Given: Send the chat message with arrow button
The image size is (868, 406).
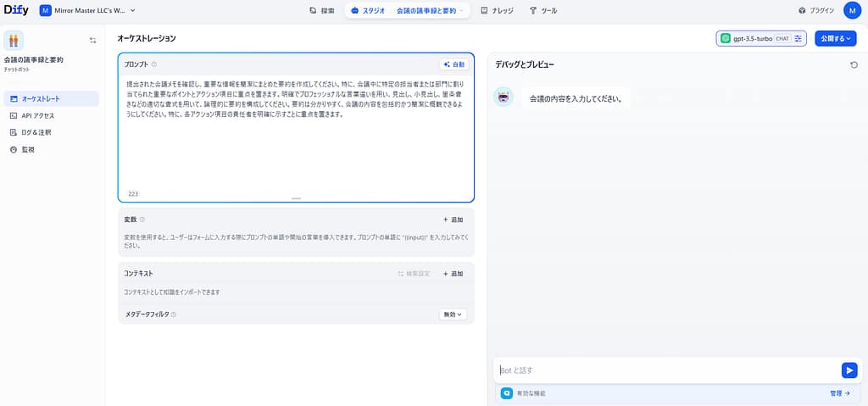Looking at the screenshot, I should 849,370.
